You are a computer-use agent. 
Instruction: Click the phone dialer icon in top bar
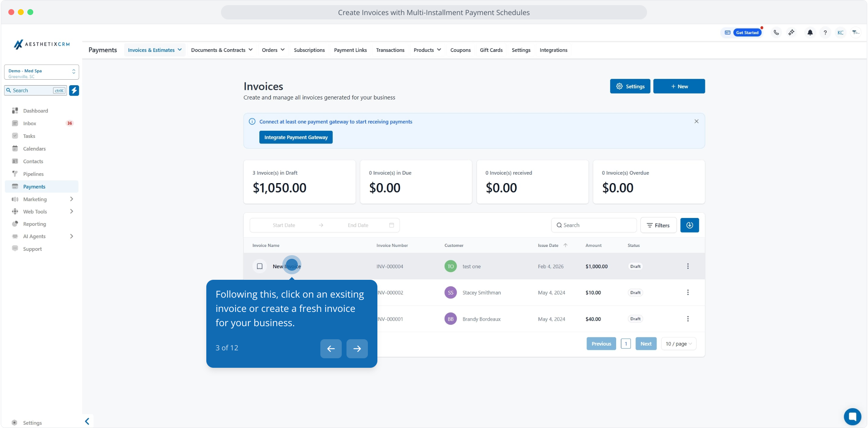pos(776,32)
